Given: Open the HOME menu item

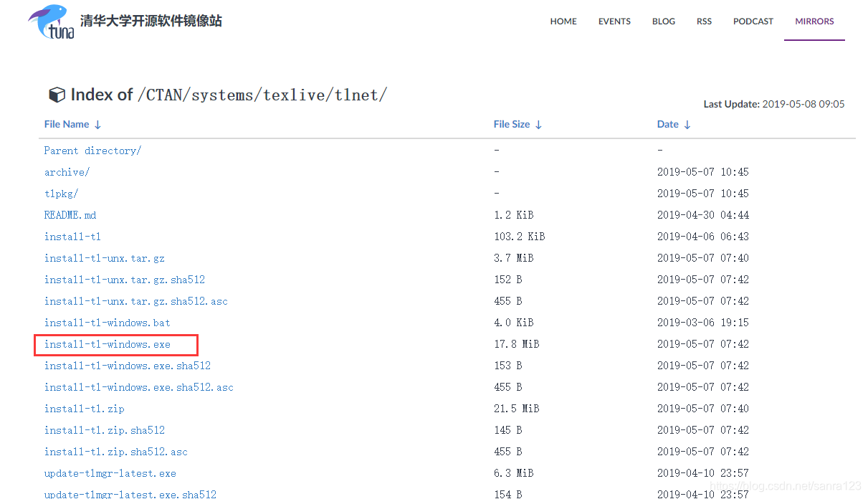Looking at the screenshot, I should 563,22.
